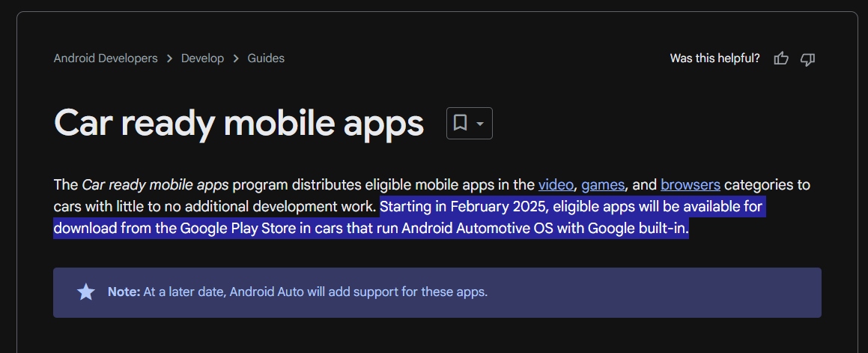Viewport: 868px width, 353px height.
Task: Go to Android Developers breadcrumb
Action: click(106, 58)
